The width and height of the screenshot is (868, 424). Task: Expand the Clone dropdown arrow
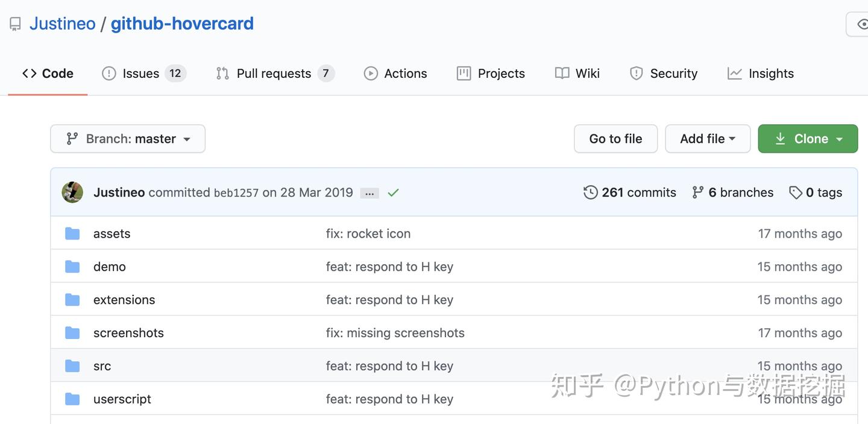(x=839, y=138)
